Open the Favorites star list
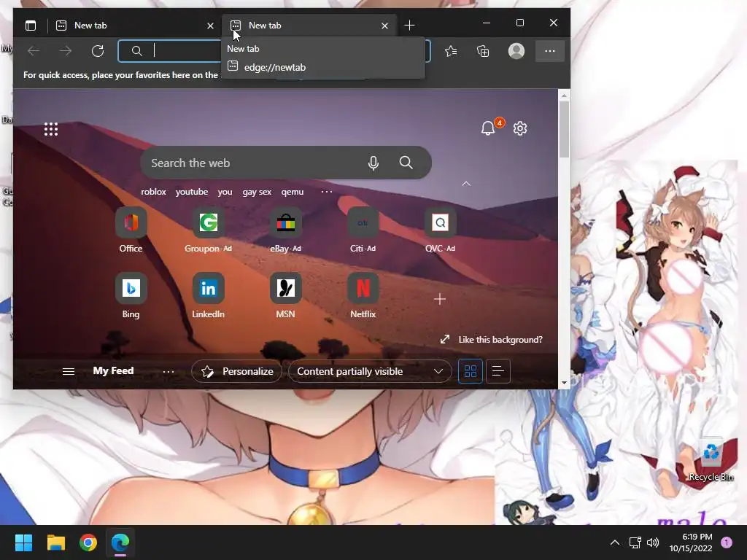The height and width of the screenshot is (560, 747). tap(451, 51)
